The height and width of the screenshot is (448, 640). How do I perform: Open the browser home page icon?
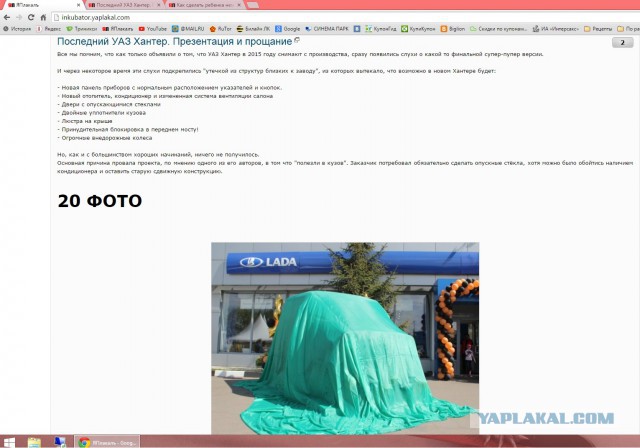(43, 18)
